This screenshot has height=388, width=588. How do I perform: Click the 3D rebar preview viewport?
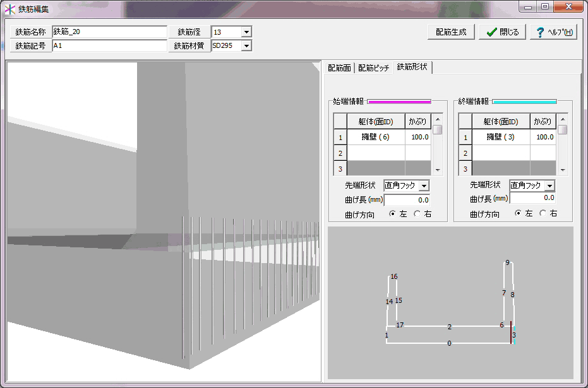coord(164,221)
